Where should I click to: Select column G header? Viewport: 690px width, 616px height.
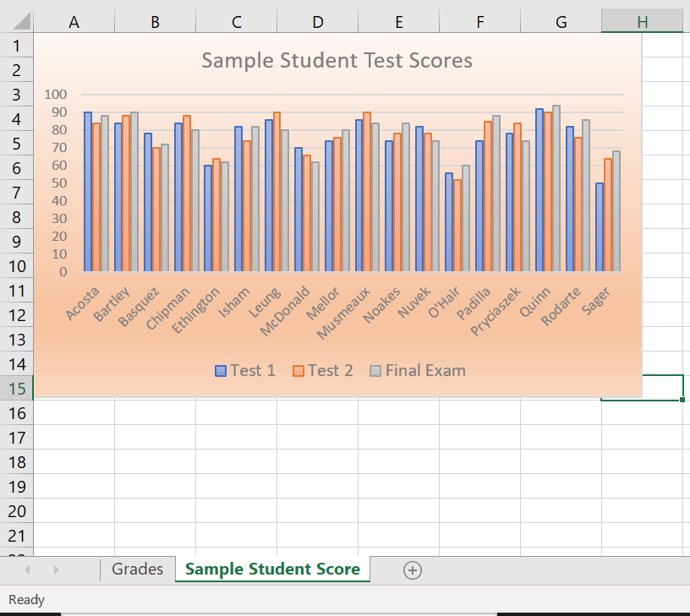click(561, 22)
